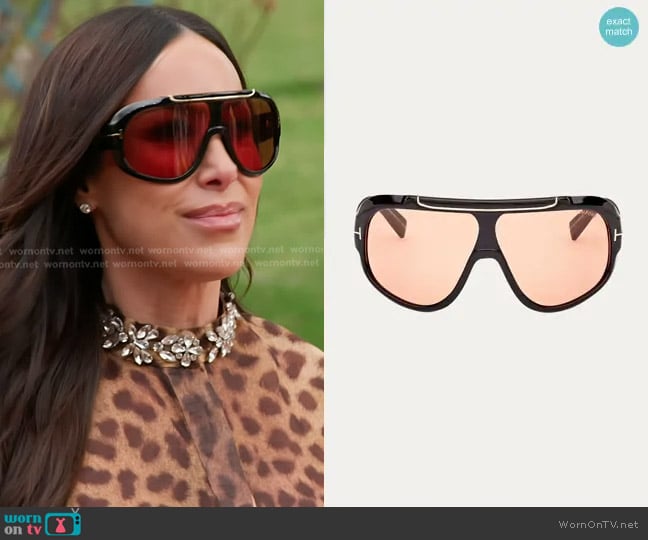Image resolution: width=648 pixels, height=540 pixels.
Task: Click the stud earring on the woman
Action: coord(85,208)
